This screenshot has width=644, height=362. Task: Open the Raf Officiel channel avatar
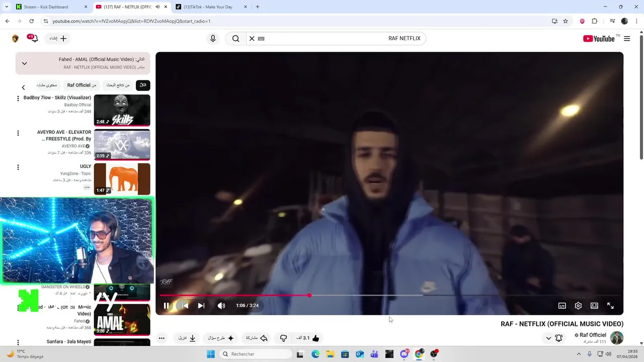click(616, 338)
